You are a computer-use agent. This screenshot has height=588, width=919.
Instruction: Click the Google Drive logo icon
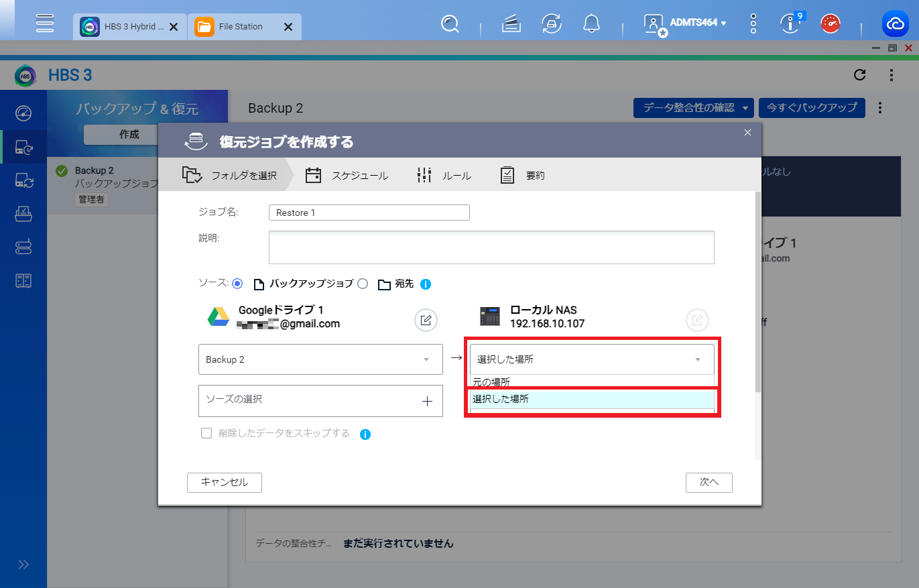tap(219, 316)
